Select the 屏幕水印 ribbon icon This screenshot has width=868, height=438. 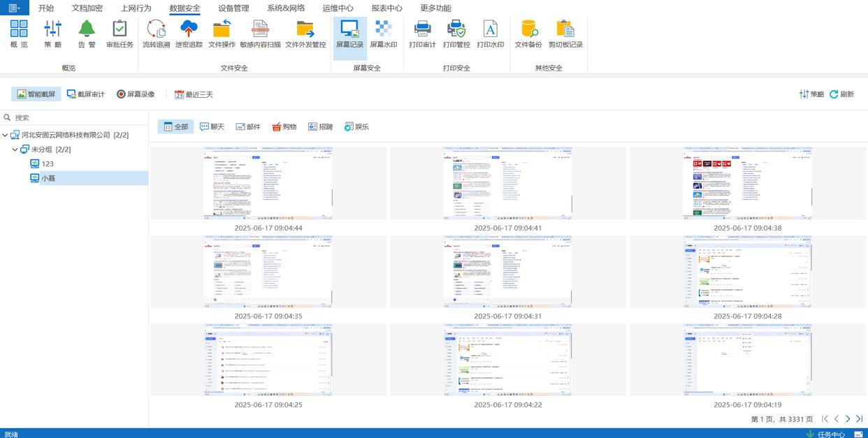tap(383, 34)
